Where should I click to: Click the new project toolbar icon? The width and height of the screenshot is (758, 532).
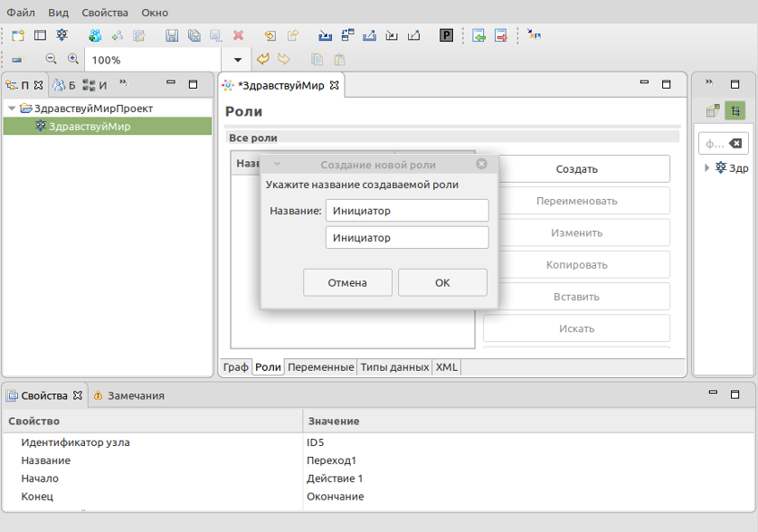(x=18, y=35)
